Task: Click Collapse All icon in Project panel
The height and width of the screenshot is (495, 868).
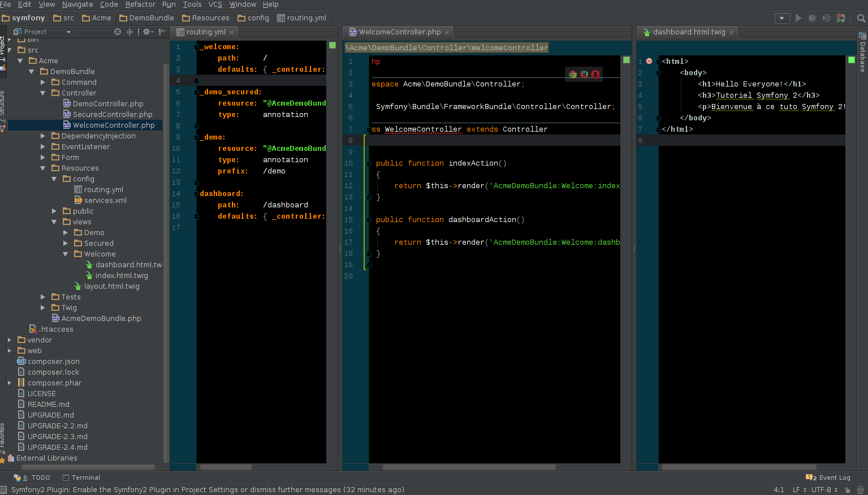Action: tap(129, 32)
